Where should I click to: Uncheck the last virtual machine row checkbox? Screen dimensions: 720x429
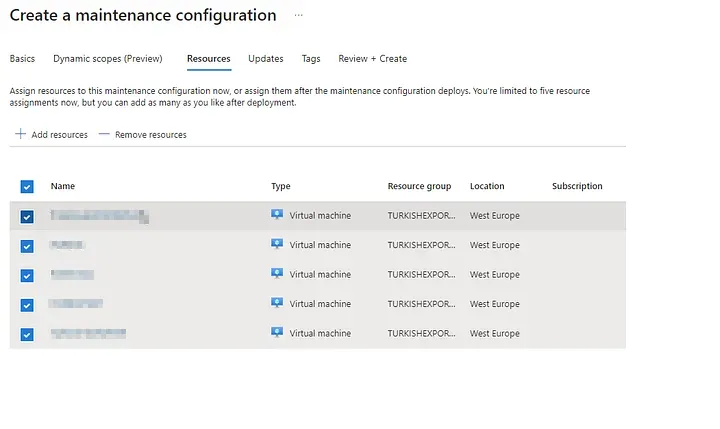(27, 335)
